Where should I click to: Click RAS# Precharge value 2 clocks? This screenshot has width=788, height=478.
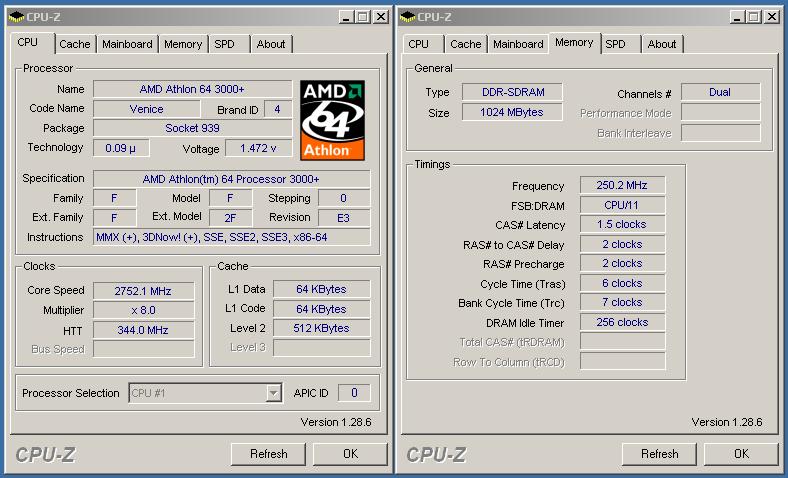pyautogui.click(x=622, y=263)
